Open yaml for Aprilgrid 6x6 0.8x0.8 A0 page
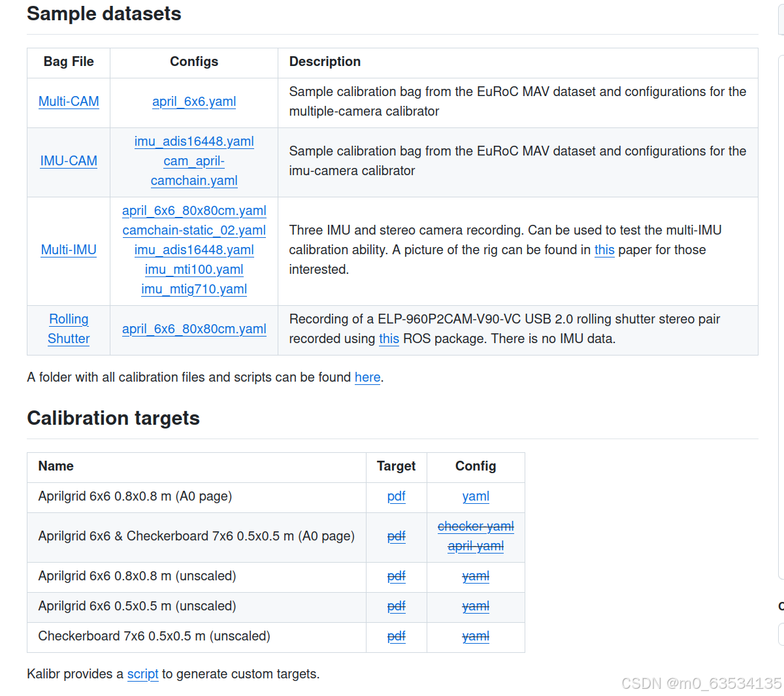The image size is (784, 696). point(476,496)
